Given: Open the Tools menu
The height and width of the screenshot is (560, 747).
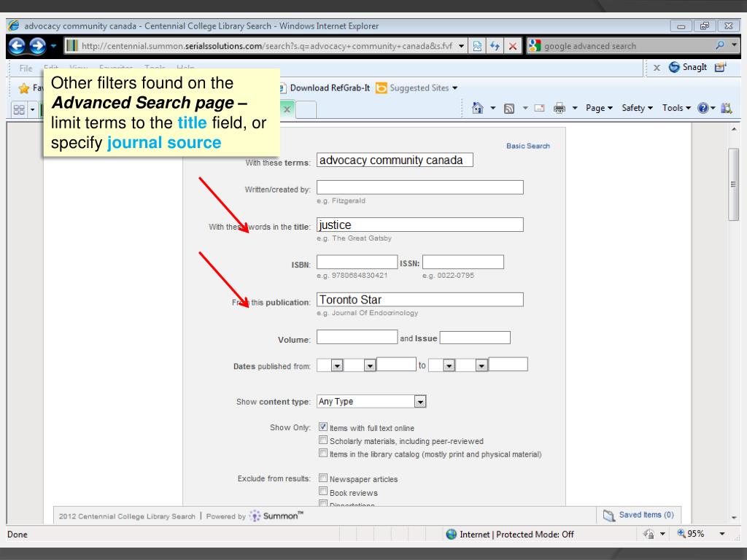Looking at the screenshot, I should click(676, 108).
